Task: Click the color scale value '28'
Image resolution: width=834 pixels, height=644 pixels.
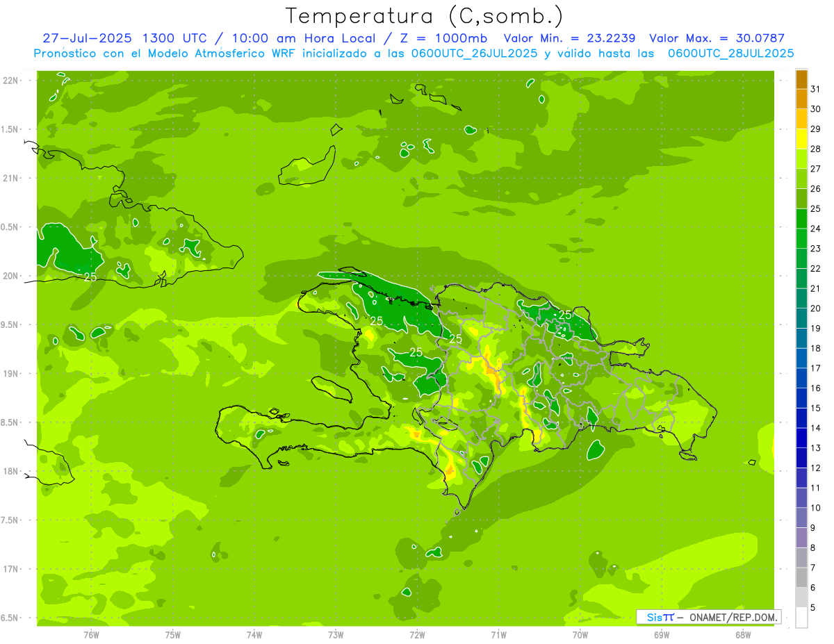Action: coord(815,149)
